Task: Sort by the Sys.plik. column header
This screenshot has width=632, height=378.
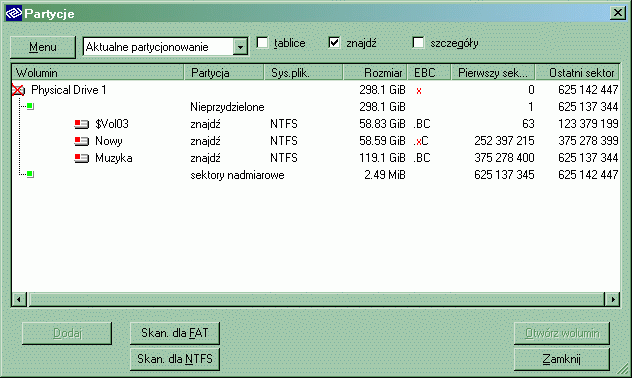Action: coord(303,73)
